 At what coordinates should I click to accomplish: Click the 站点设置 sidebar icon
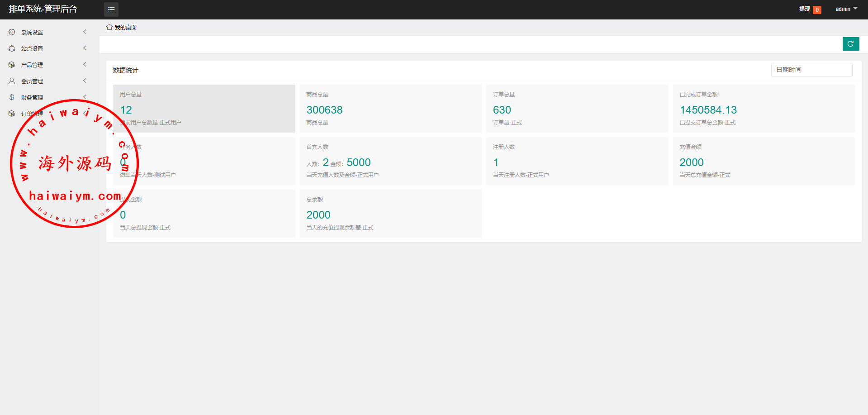click(12, 48)
